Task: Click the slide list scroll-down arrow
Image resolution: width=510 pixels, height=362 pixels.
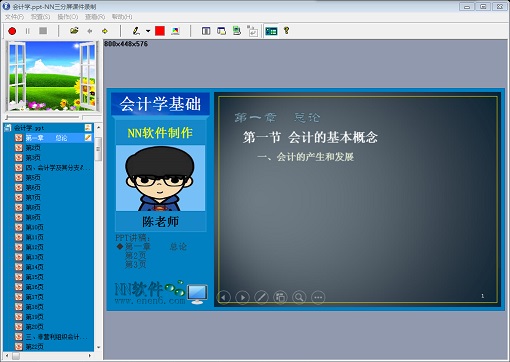Action: click(98, 347)
